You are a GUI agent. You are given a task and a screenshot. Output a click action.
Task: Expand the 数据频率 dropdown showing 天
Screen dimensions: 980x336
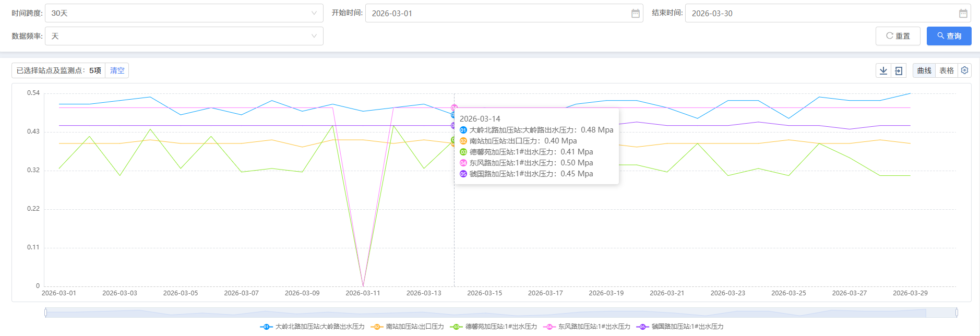(x=184, y=36)
